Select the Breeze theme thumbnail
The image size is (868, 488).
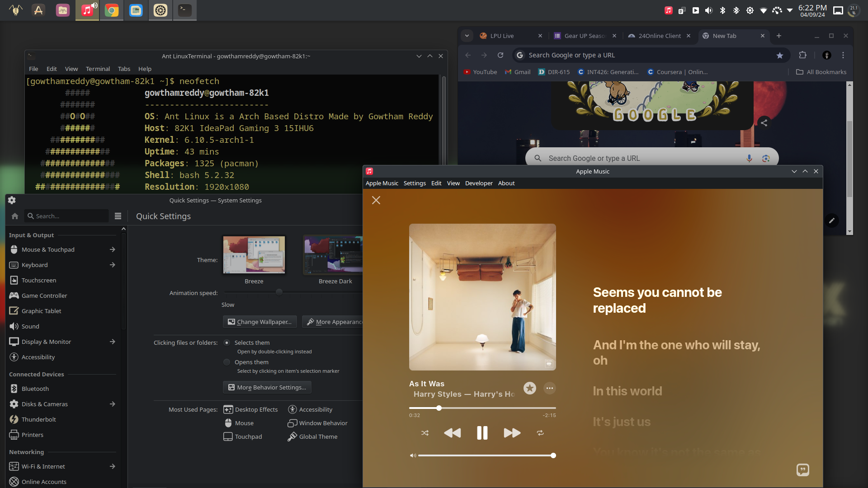point(254,255)
